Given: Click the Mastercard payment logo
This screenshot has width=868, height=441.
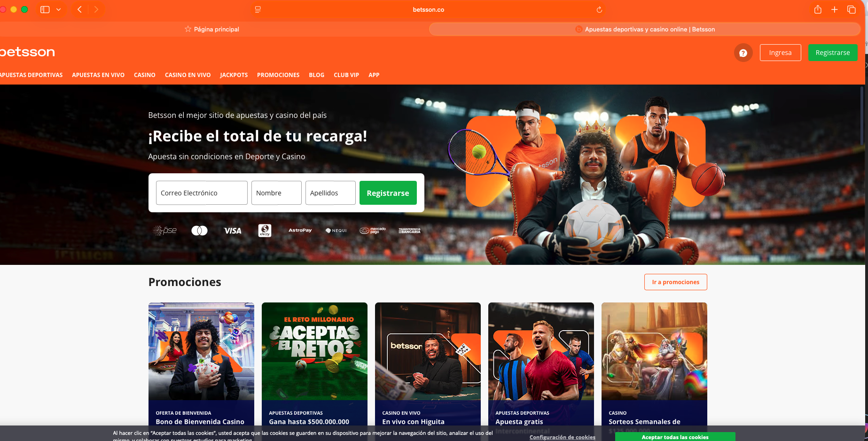Looking at the screenshot, I should pyautogui.click(x=199, y=231).
